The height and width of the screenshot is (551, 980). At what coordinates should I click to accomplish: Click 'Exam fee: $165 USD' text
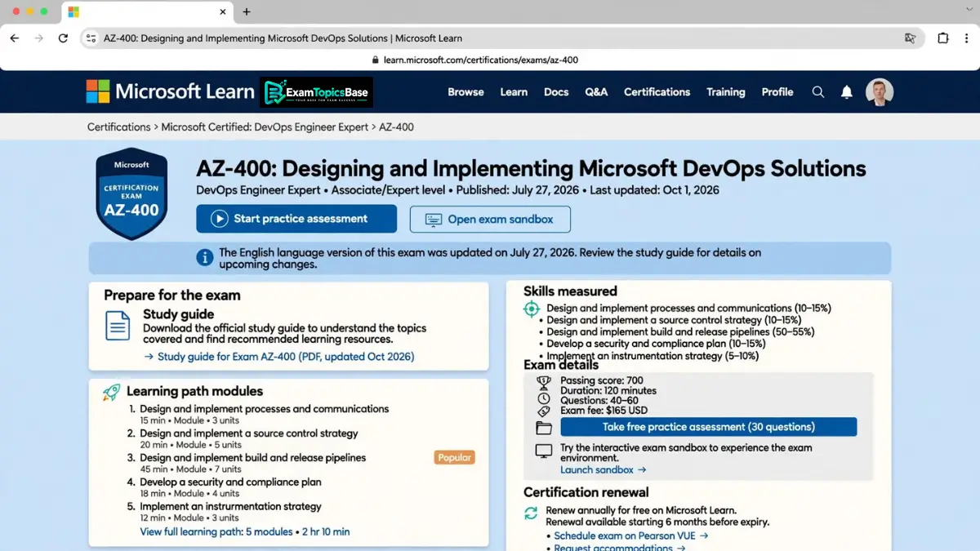pyautogui.click(x=604, y=411)
